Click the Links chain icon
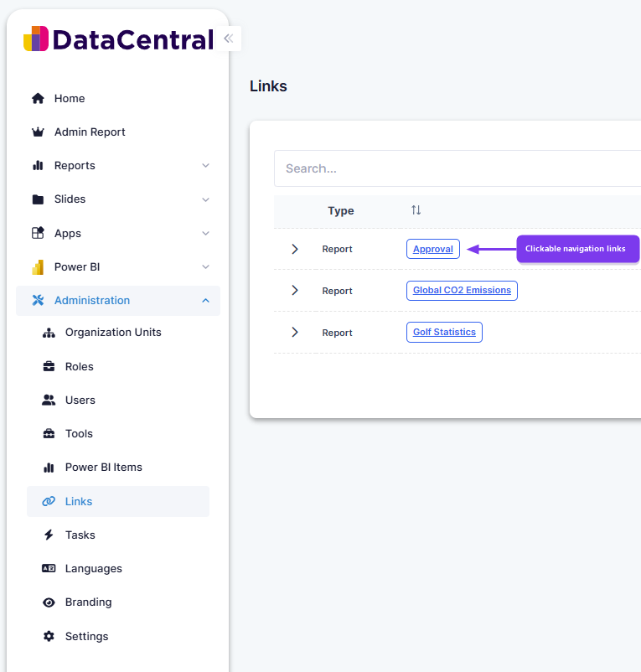Screen dimensions: 641x672 coord(49,501)
